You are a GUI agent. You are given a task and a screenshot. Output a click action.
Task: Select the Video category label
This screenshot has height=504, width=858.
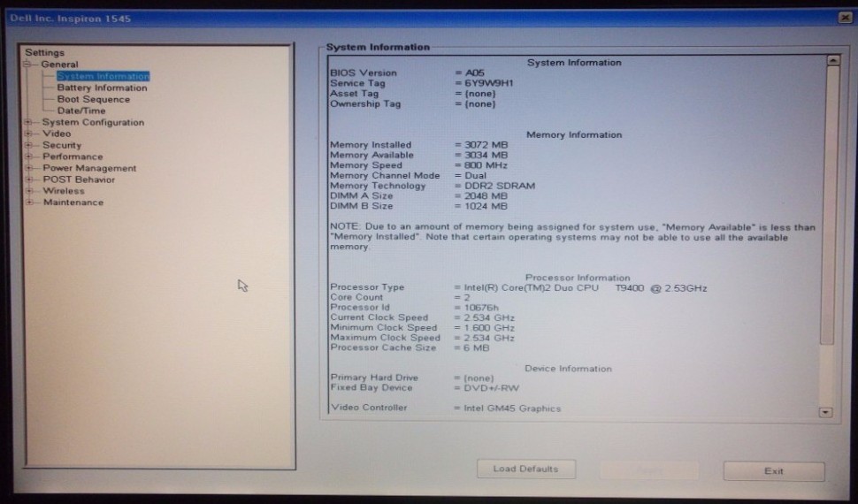tap(57, 134)
